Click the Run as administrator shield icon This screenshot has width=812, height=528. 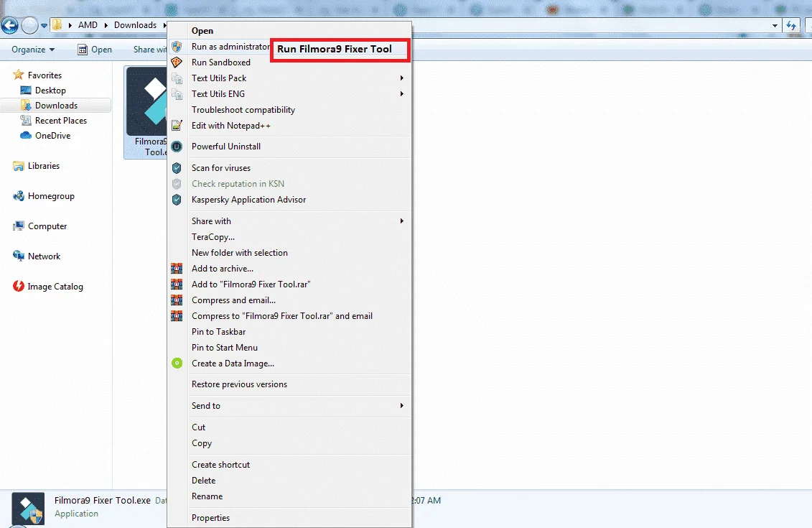177,47
